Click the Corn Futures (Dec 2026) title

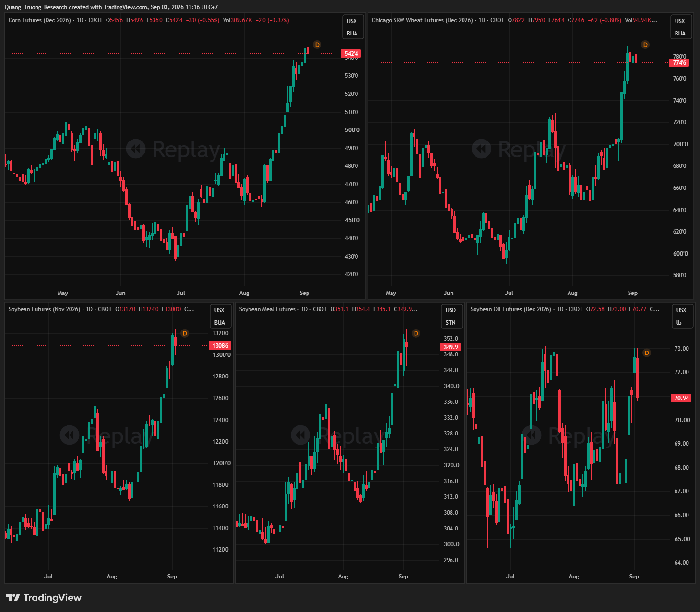point(40,20)
